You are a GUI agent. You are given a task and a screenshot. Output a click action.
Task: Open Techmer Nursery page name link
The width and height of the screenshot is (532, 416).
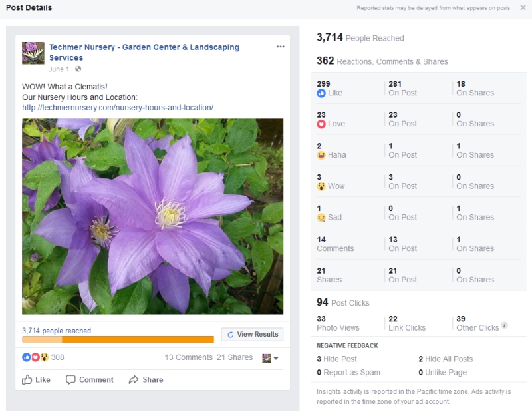tap(144, 52)
